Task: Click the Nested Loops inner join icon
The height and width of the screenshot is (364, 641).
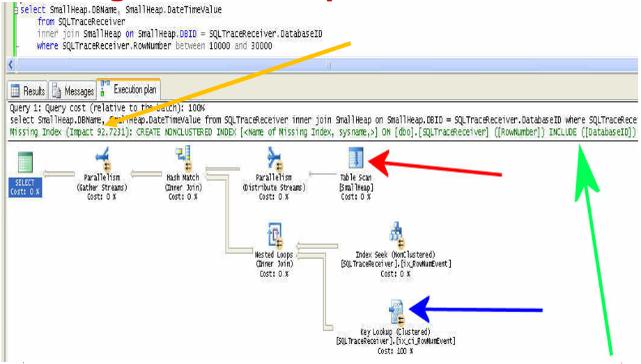Action: click(275, 236)
